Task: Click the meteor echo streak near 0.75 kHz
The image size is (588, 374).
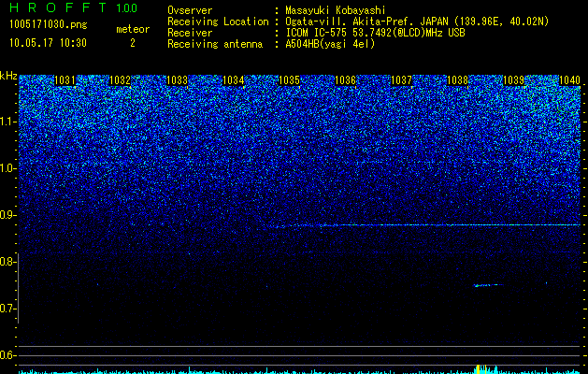Action: click(x=488, y=285)
